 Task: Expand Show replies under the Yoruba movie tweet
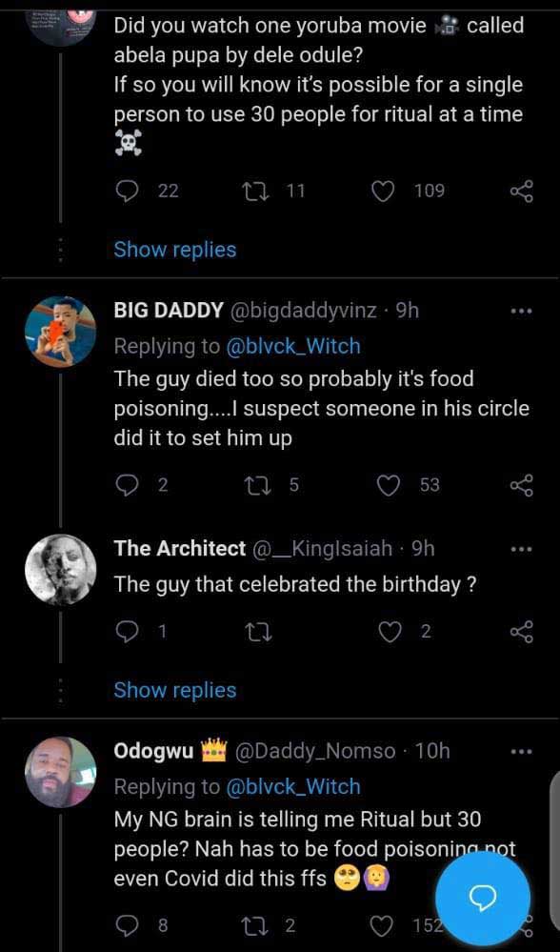click(x=175, y=250)
